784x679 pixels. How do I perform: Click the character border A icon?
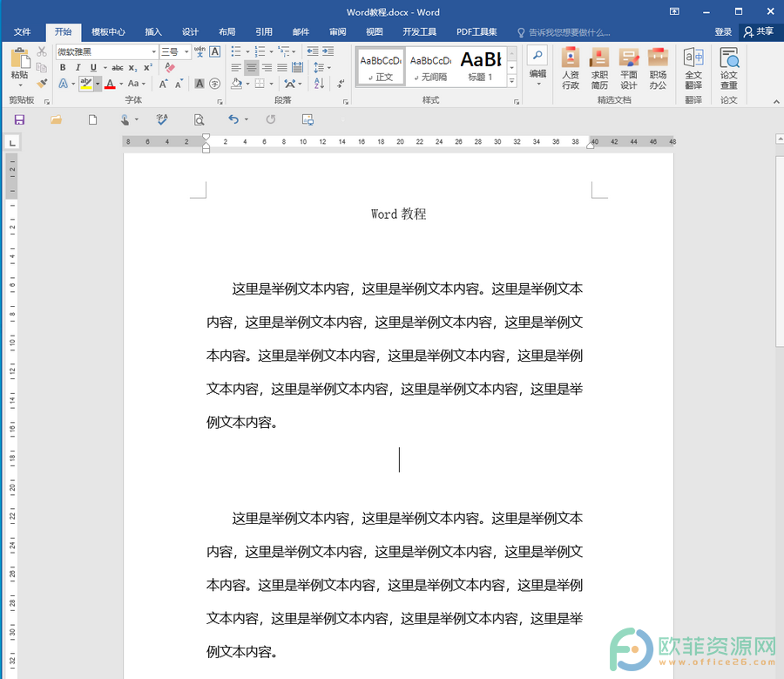215,51
